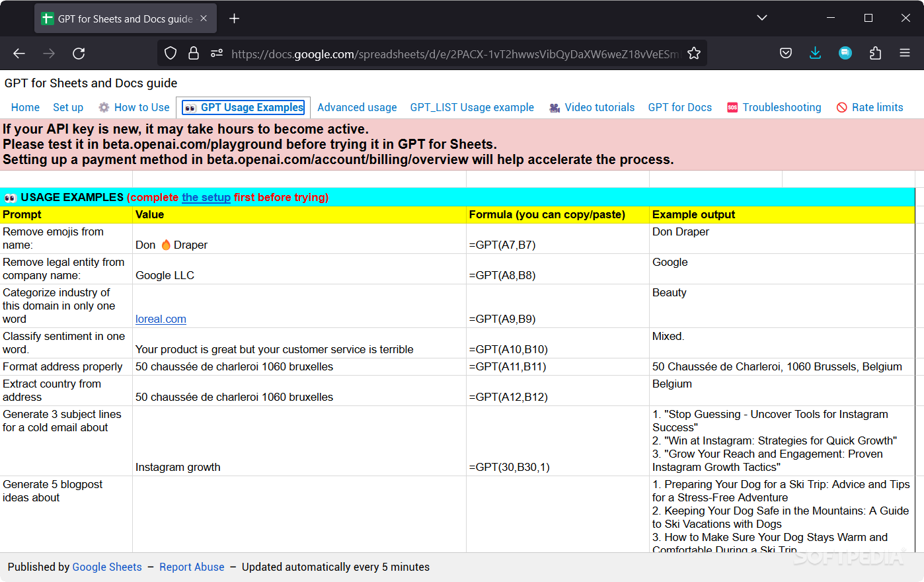
Task: Click the 'Formula (you can copy/paste)' header
Action: pos(558,214)
